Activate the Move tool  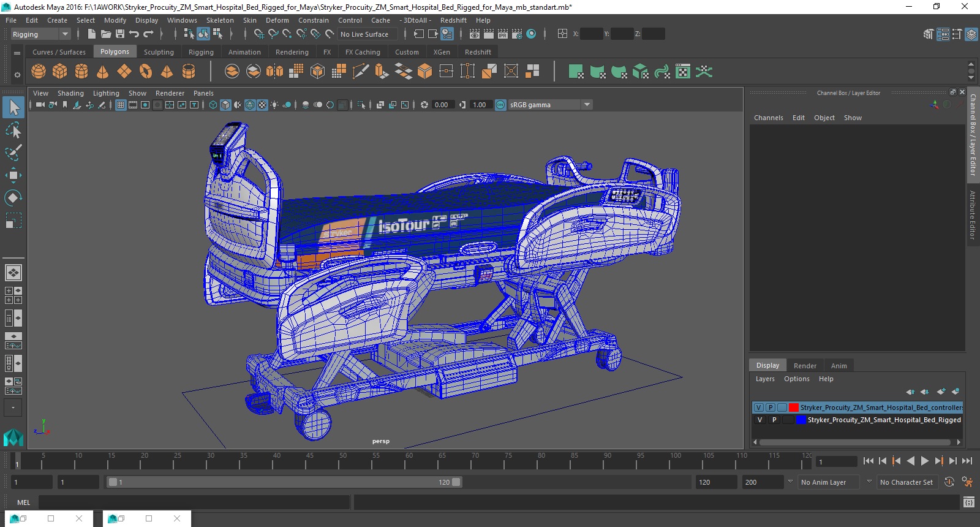coord(13,175)
